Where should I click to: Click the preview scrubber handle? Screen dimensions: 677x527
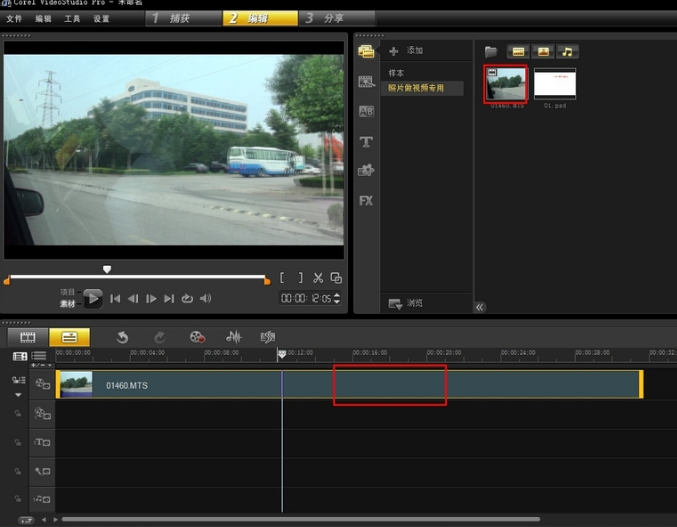tap(107, 269)
